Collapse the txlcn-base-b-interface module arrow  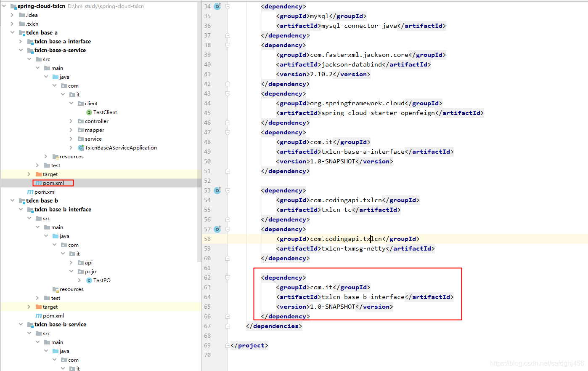(21, 210)
